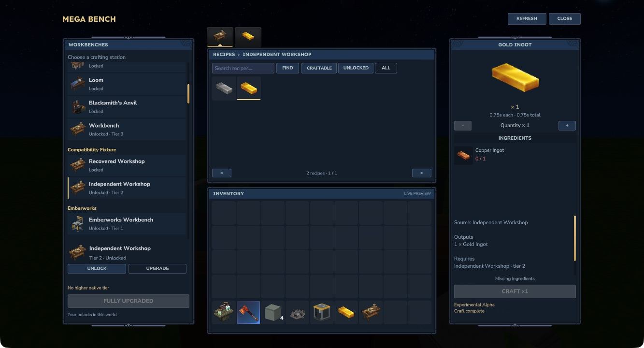Go to the next recipes page

pos(422,173)
